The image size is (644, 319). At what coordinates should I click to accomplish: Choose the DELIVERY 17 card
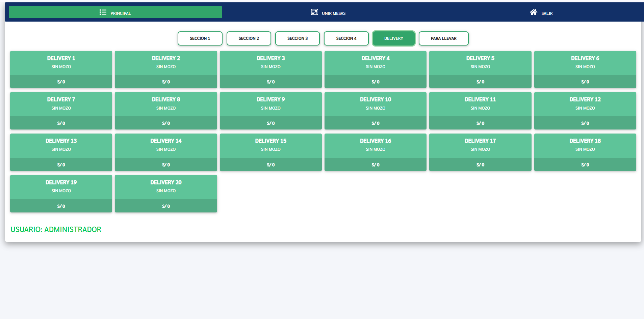(480, 152)
